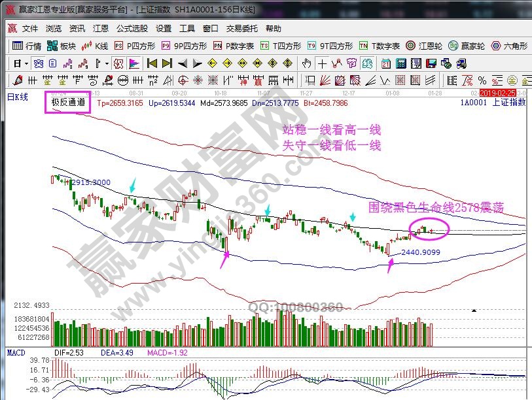532x400 pixels.
Task: Select the hand pan tool
Action: click(307, 63)
